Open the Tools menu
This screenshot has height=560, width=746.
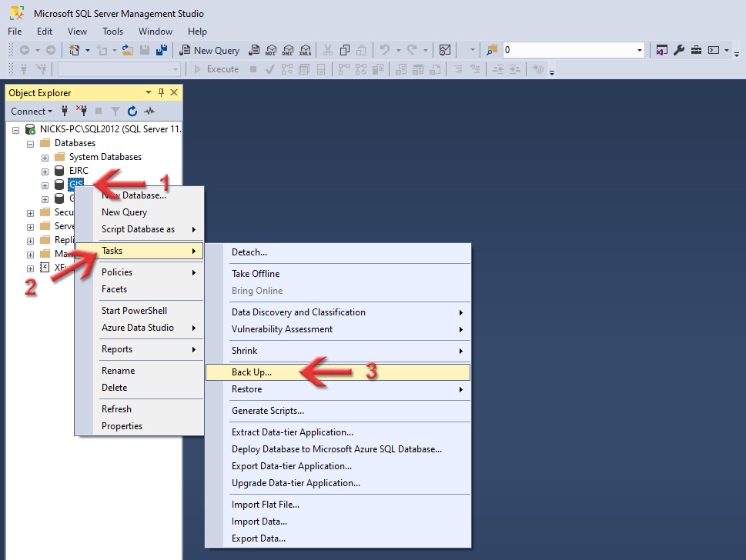pos(112,32)
